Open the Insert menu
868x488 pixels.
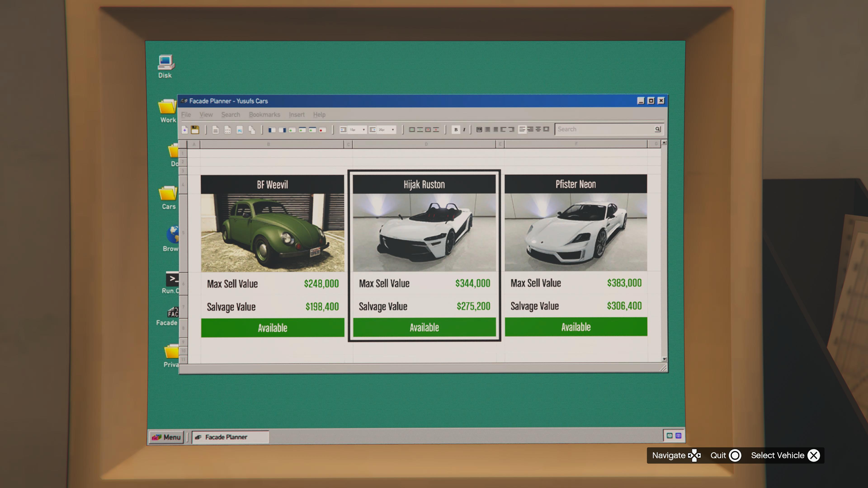click(297, 115)
